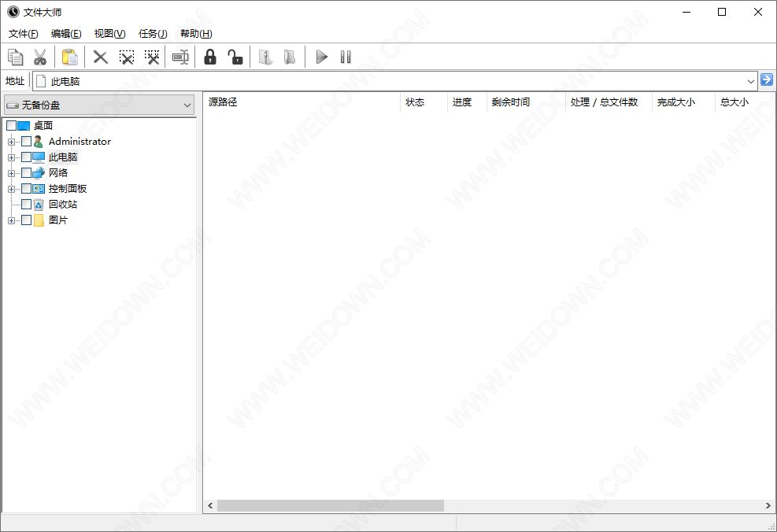This screenshot has width=777, height=532.
Task: Pause tasks with the Pause icon
Action: coord(346,57)
